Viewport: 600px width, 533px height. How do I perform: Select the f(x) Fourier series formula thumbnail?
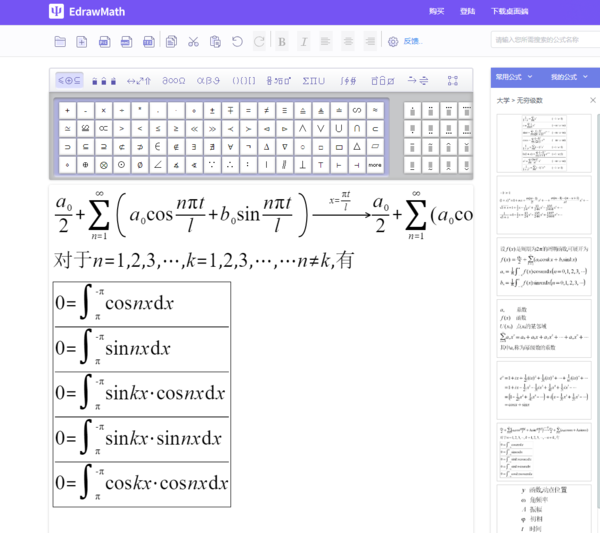tap(544, 267)
